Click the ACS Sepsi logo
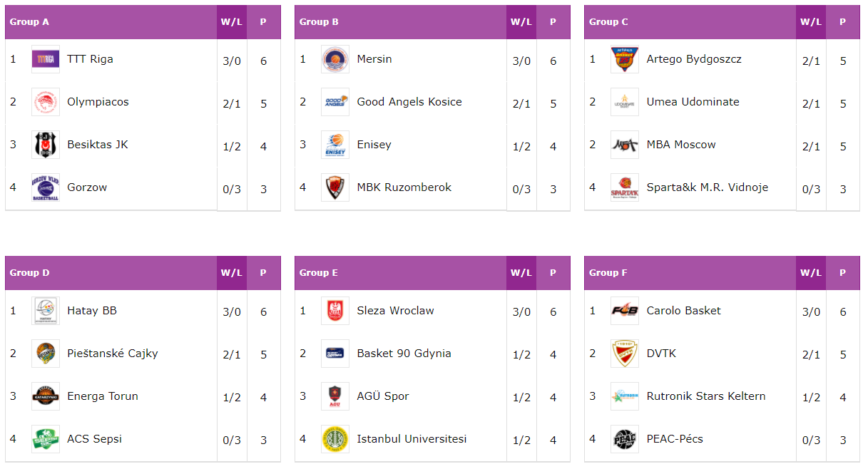 coord(46,439)
